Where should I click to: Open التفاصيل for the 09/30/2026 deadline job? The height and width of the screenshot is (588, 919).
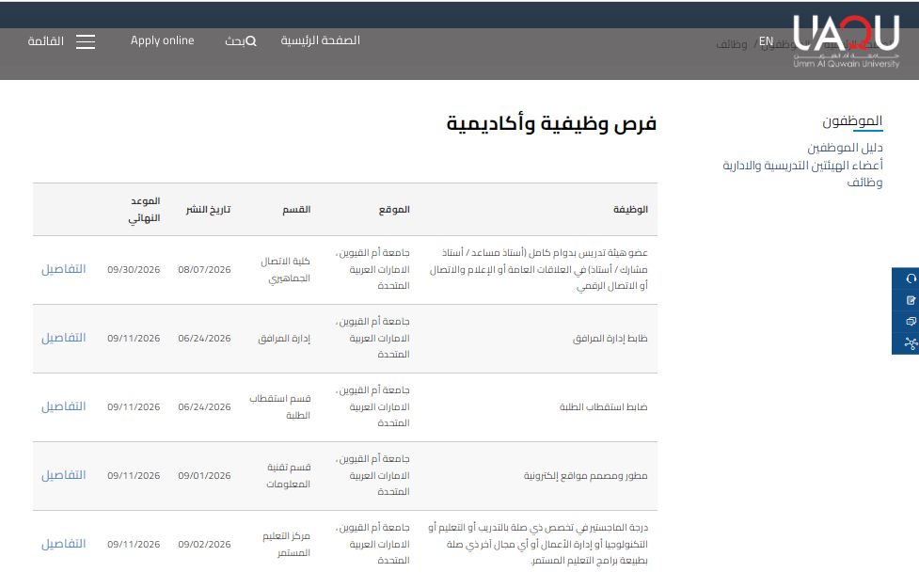pos(63,269)
